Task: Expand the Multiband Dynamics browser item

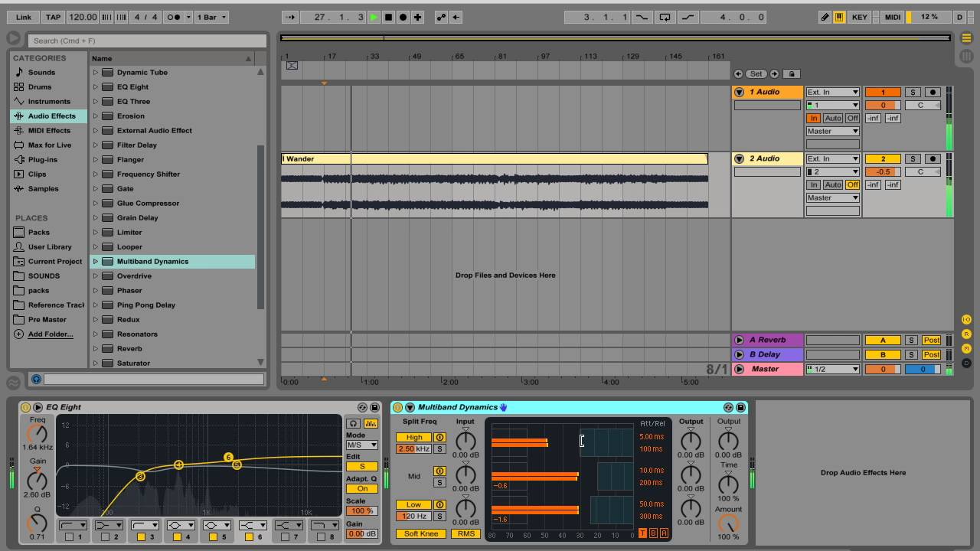Action: (x=96, y=261)
